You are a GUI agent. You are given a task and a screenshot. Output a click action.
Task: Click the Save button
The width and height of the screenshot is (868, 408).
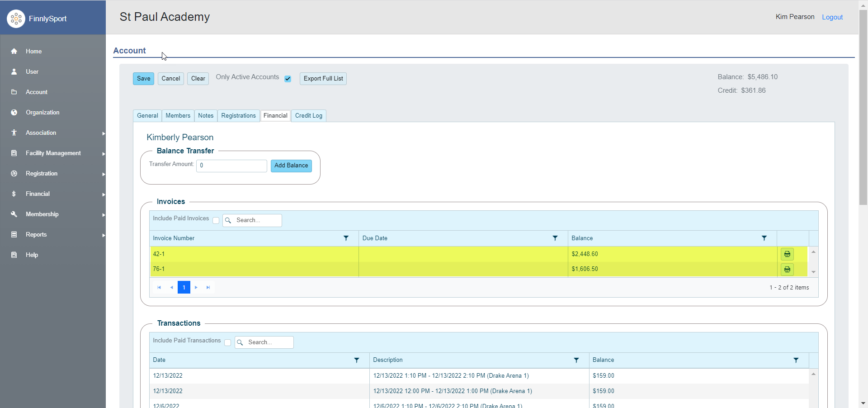click(x=144, y=79)
